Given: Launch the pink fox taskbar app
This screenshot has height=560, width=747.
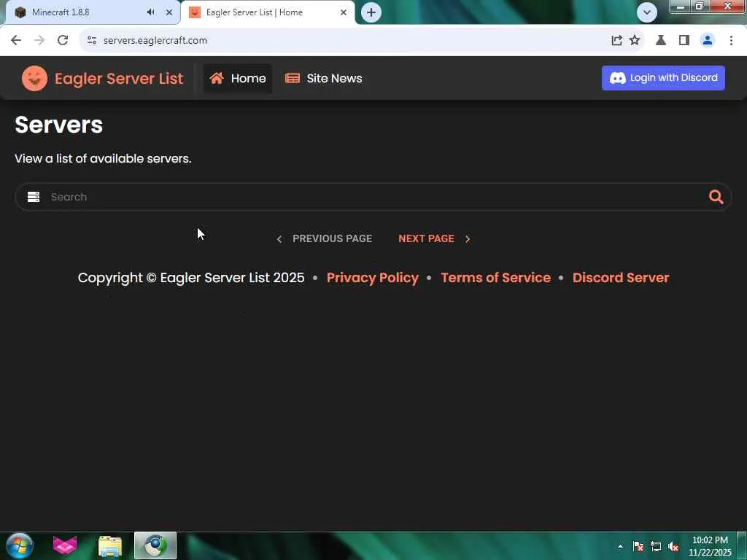Looking at the screenshot, I should click(65, 545).
